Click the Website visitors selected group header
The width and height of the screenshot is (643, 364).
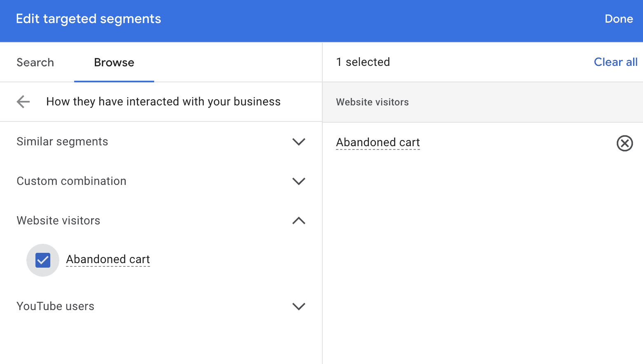[x=483, y=102]
